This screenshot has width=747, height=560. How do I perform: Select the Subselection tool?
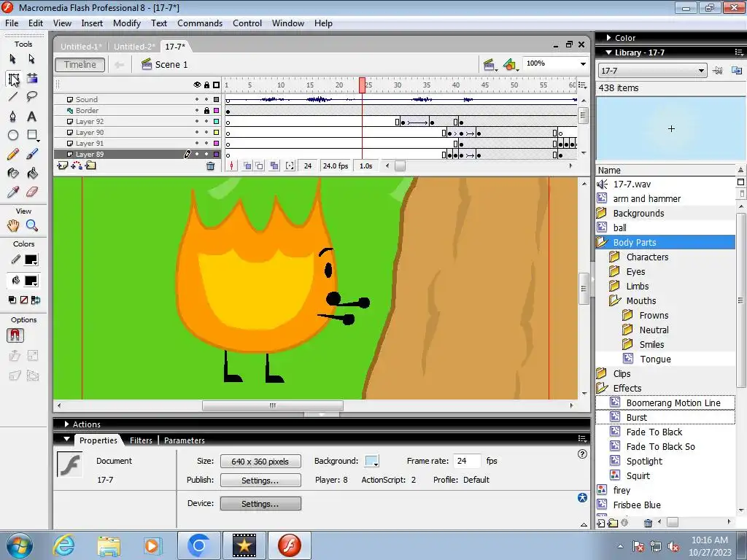[32, 59]
